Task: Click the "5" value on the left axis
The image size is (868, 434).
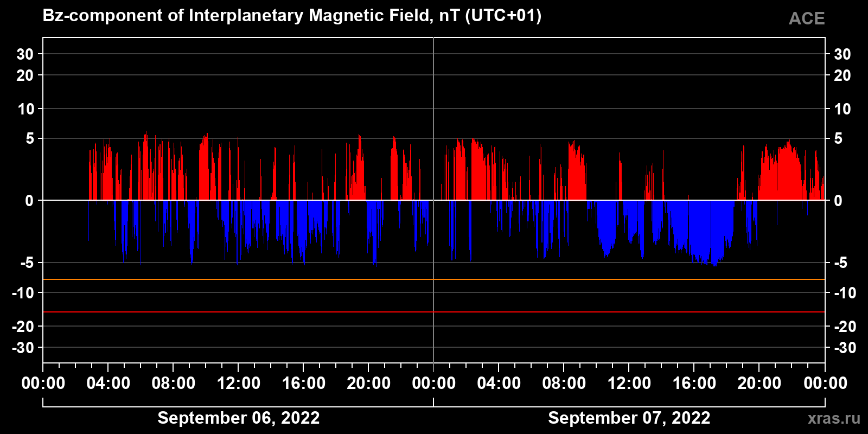Action: tap(30, 139)
